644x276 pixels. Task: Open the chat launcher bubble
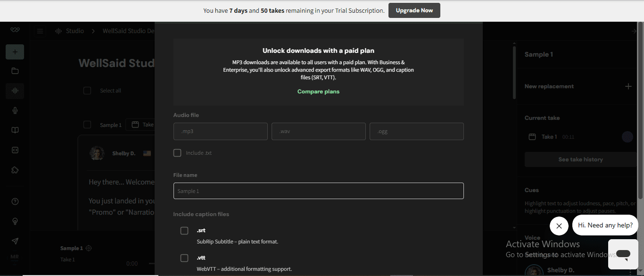[623, 254]
